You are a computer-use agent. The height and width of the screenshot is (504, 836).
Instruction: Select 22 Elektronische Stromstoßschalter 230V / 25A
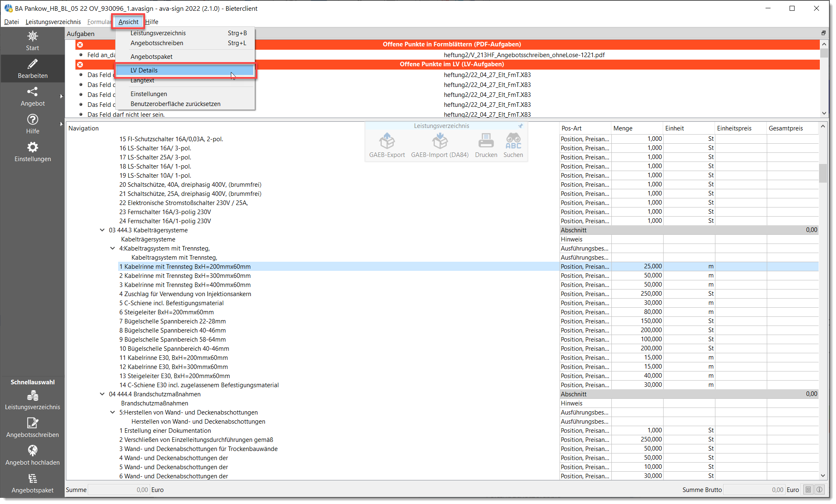184,203
